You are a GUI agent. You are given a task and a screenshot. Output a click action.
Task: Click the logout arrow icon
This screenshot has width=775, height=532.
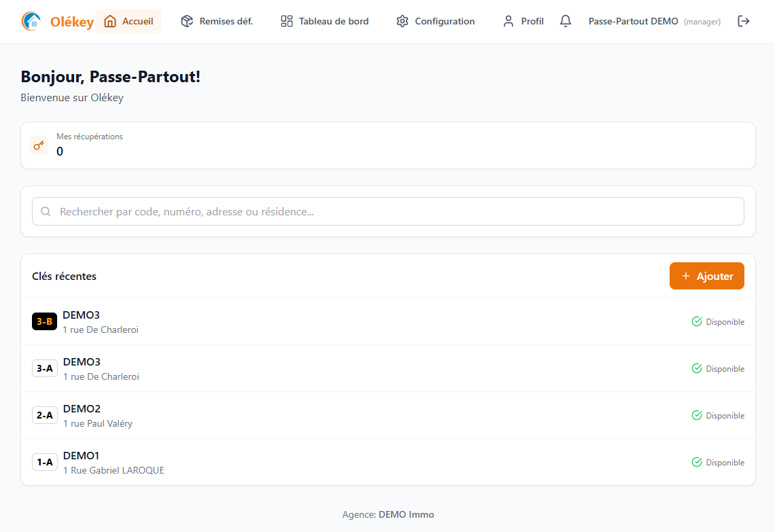pos(744,21)
